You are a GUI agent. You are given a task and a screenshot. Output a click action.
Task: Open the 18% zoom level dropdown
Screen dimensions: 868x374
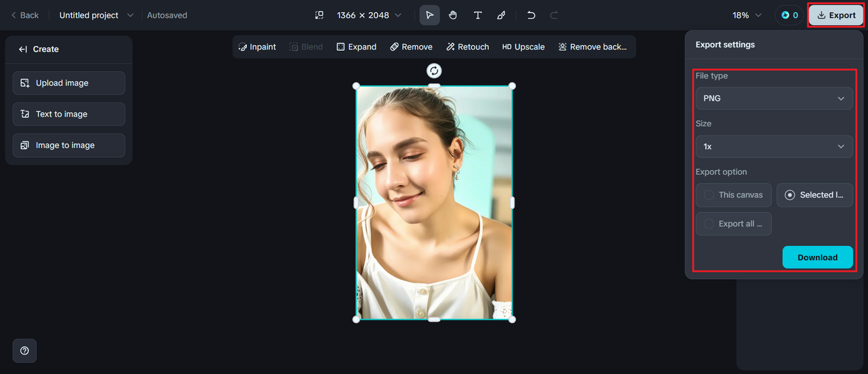747,15
